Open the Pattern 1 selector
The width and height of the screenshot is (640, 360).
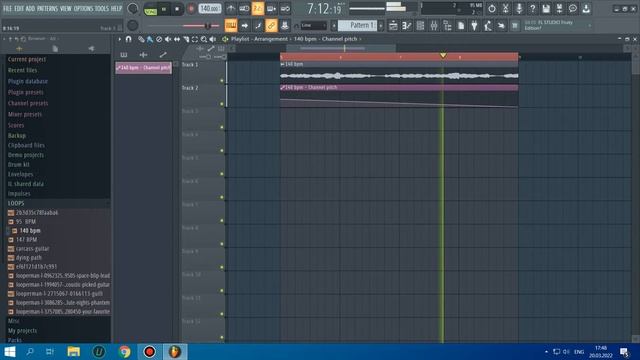coord(358,25)
